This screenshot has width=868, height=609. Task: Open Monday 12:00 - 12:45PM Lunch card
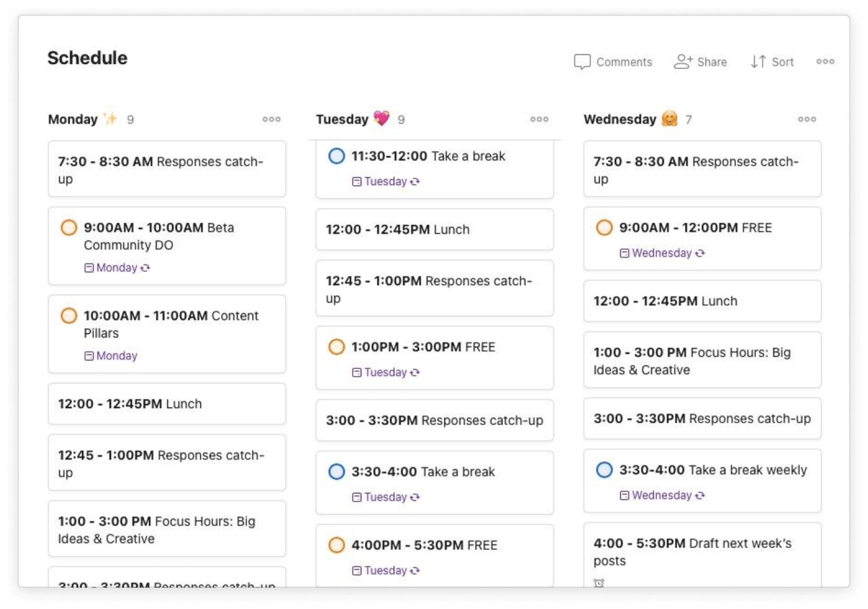(x=167, y=404)
